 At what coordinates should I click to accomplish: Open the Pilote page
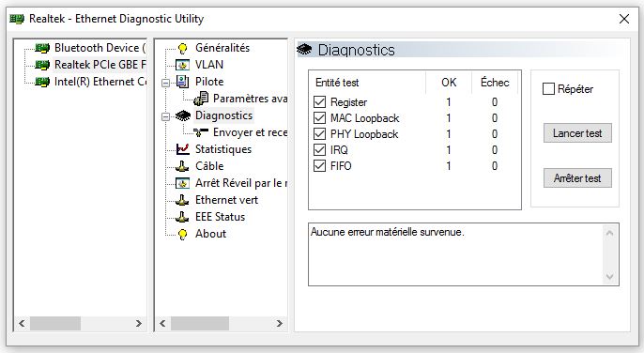pos(209,82)
